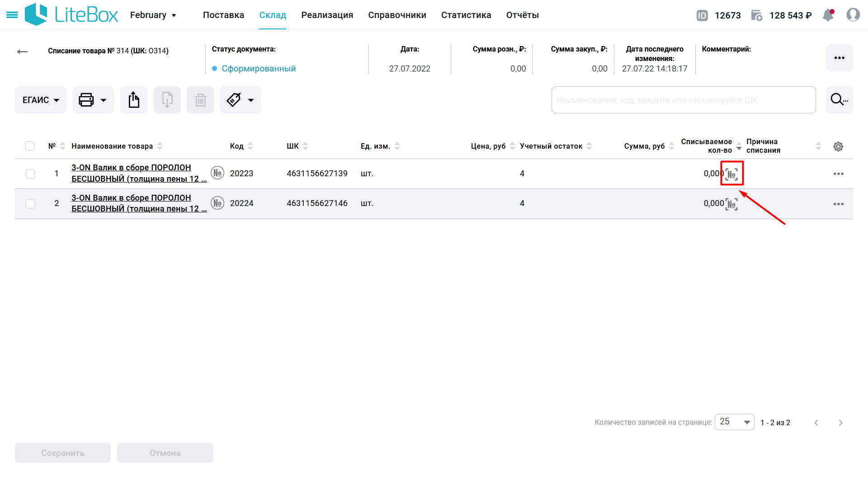Switch to the Отчёты menu
This screenshot has width=868, height=488.
(x=522, y=15)
